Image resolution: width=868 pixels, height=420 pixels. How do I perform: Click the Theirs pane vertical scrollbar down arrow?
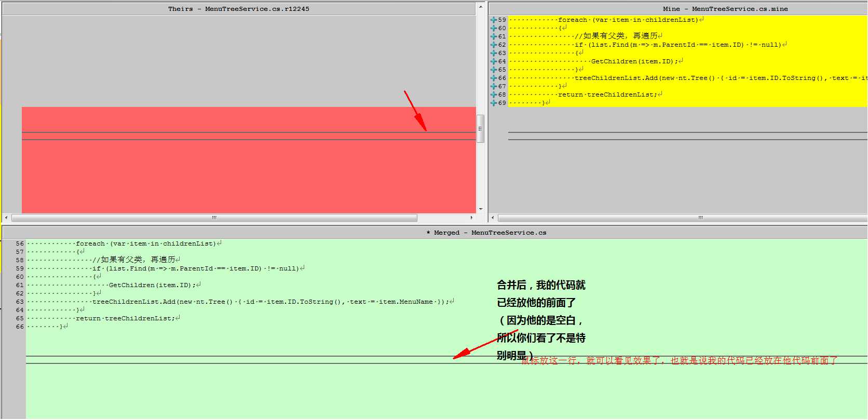(481, 209)
